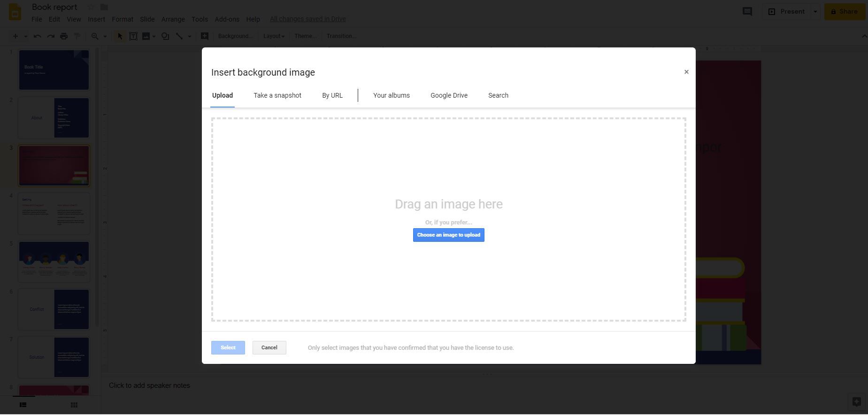This screenshot has width=868, height=416.
Task: Select slide 1 Book Title thumbnail
Action: 54,70
